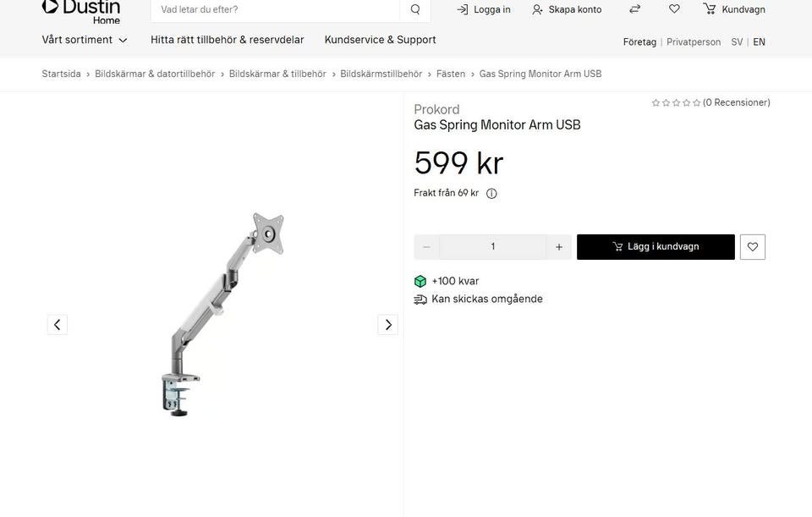Switch to Privatperson customer mode
812x517 pixels.
(694, 42)
